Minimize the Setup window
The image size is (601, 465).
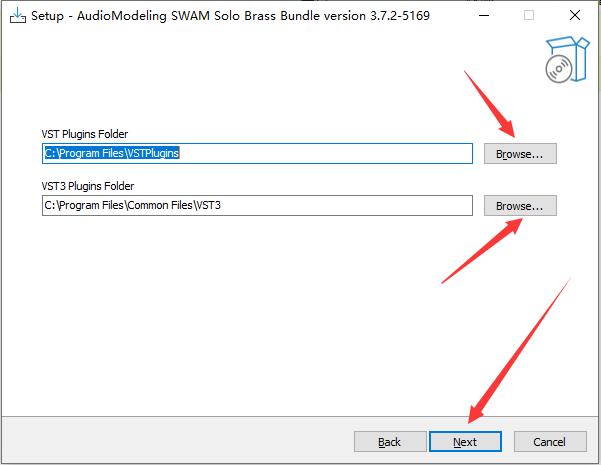click(484, 15)
